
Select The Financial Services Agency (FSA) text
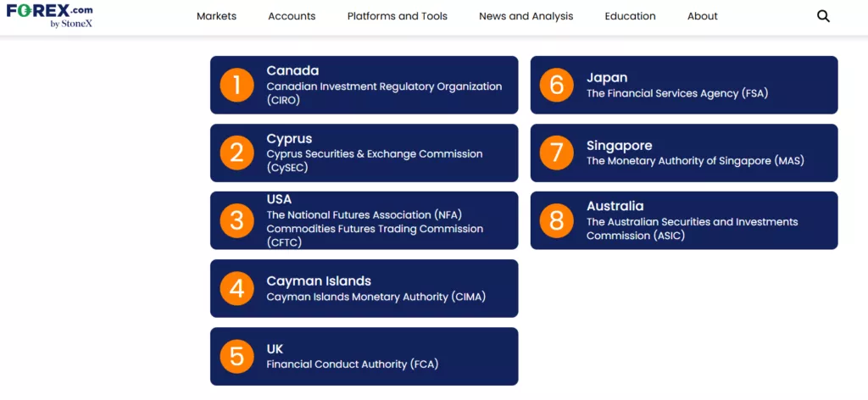point(677,93)
